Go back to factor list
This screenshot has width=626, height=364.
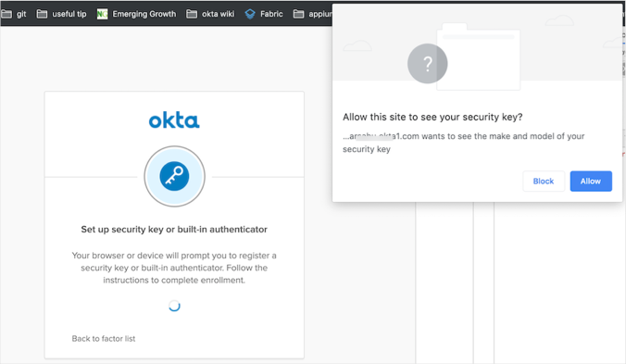click(x=104, y=338)
